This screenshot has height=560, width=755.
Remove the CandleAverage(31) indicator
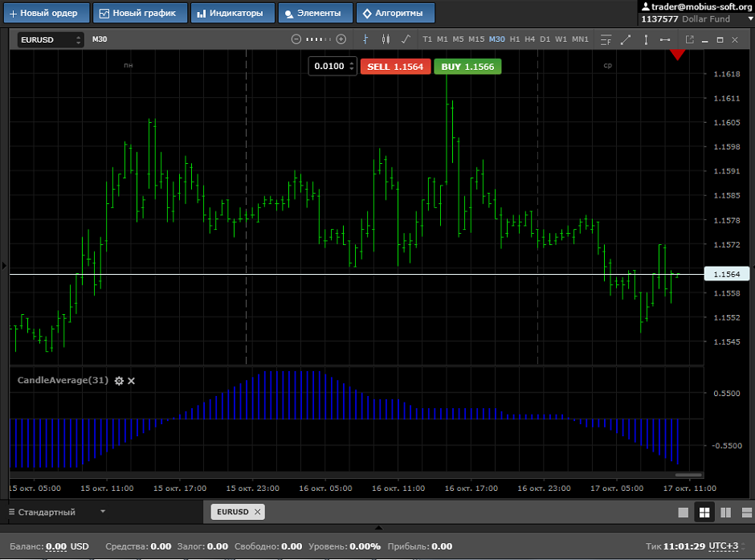[x=132, y=381]
